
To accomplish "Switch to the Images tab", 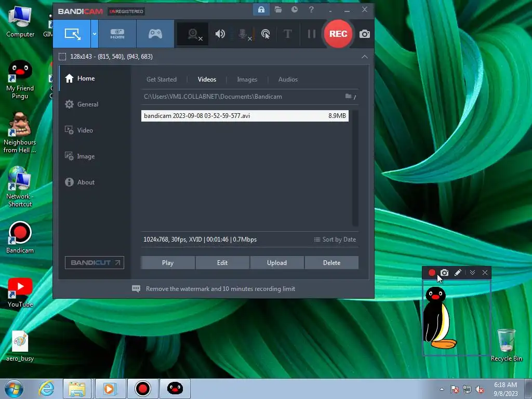I will tap(247, 79).
